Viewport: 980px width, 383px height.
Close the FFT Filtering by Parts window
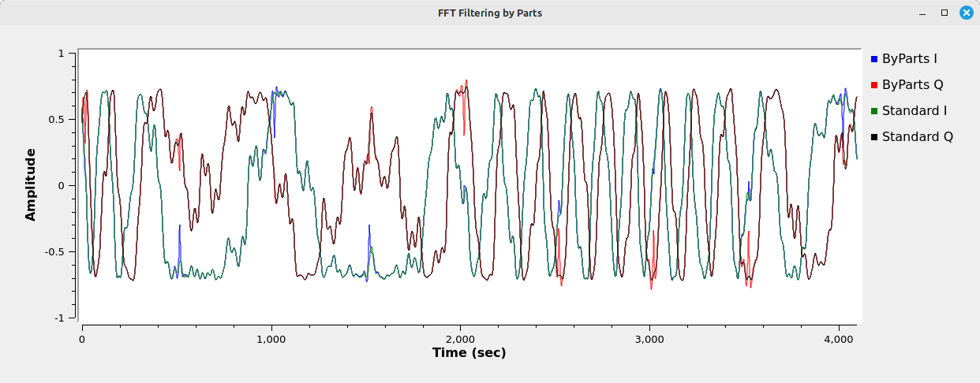tap(965, 13)
